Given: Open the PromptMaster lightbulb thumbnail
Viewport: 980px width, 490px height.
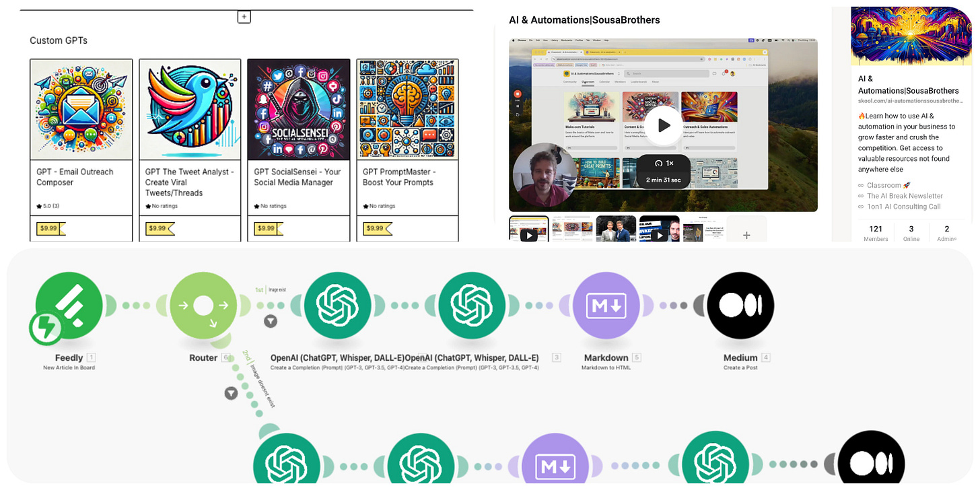Looking at the screenshot, I should pyautogui.click(x=407, y=109).
